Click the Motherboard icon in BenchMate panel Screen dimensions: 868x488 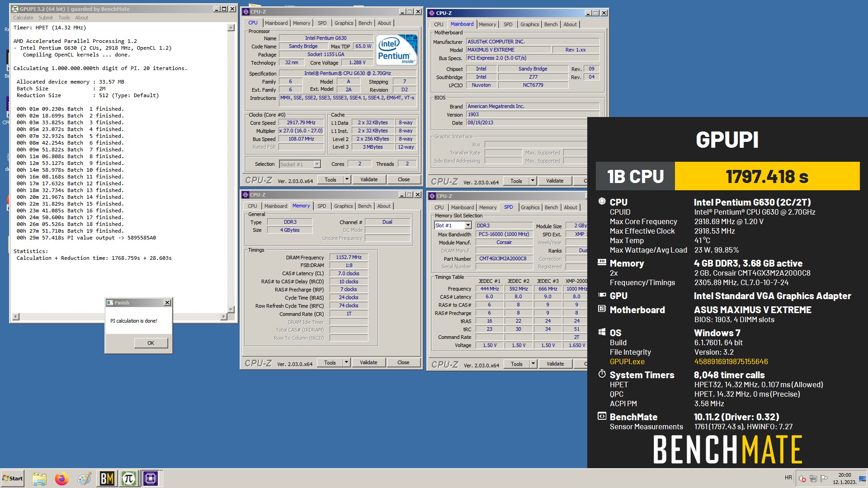pos(602,309)
